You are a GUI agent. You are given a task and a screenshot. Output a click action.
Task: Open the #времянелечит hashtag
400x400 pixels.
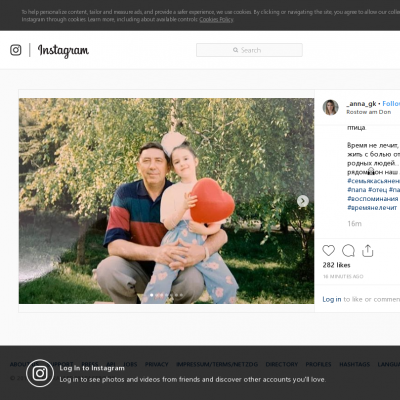[372, 207]
